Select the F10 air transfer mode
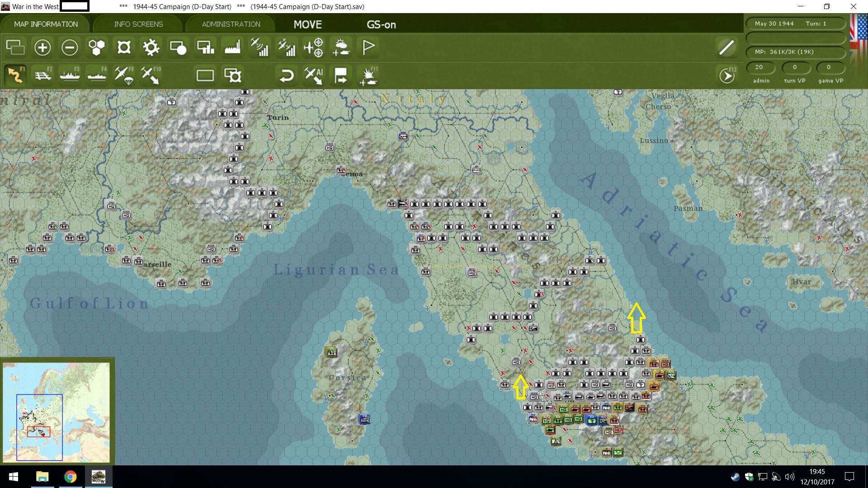This screenshot has width=868, height=488. coord(151,75)
